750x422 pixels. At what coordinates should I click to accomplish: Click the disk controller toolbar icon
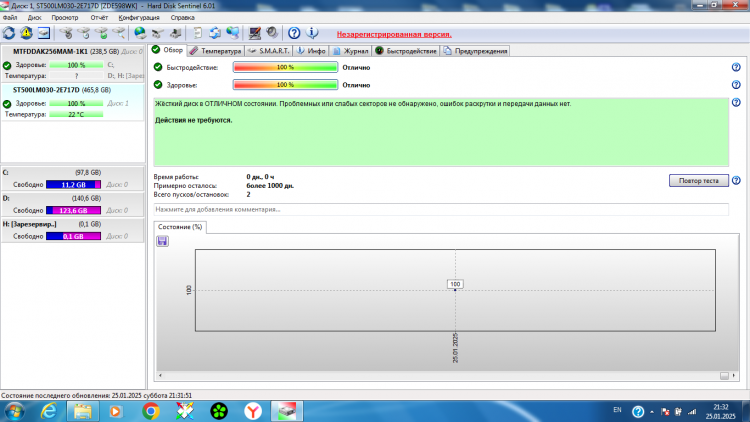(x=158, y=33)
